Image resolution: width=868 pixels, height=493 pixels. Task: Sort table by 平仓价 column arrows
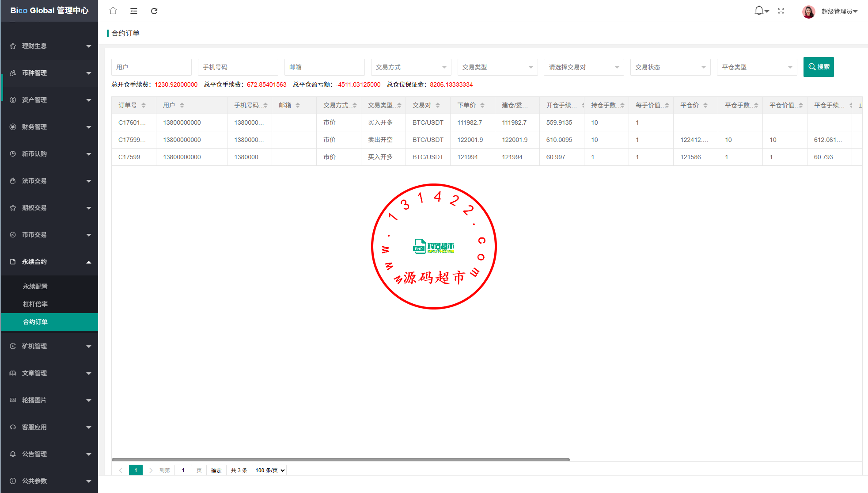tap(705, 105)
